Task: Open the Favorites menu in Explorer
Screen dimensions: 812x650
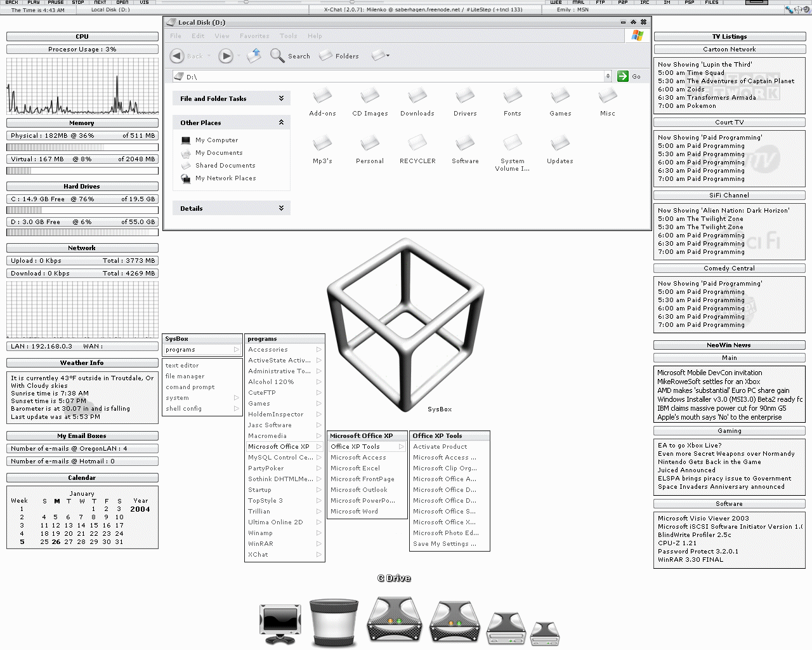Action: (254, 36)
